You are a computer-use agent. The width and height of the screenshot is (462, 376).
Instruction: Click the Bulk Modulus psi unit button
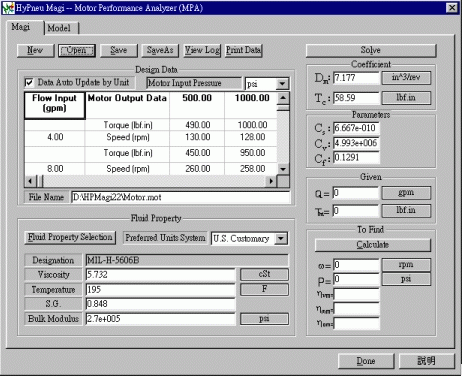tap(264, 319)
